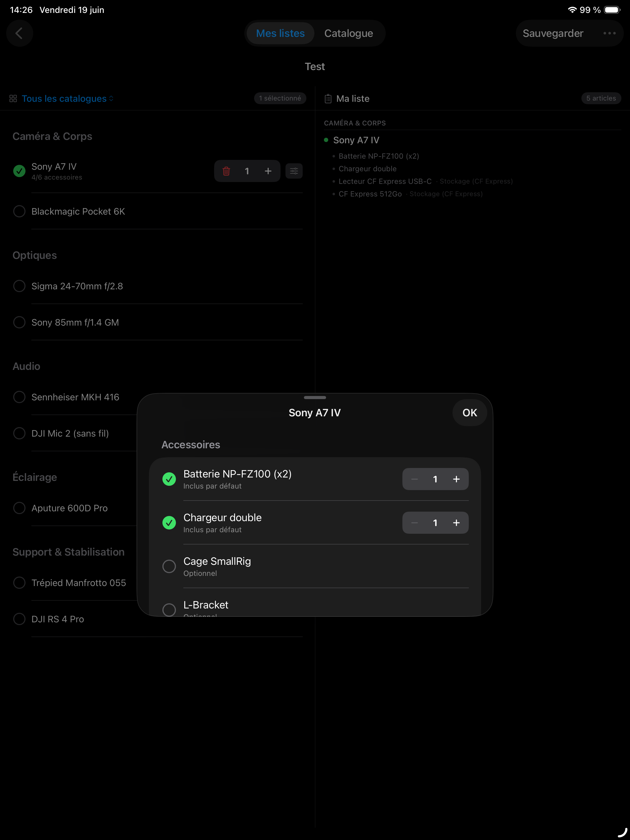The image size is (630, 840).
Task: Uncheck Chargeur double accessory
Action: pos(169,523)
